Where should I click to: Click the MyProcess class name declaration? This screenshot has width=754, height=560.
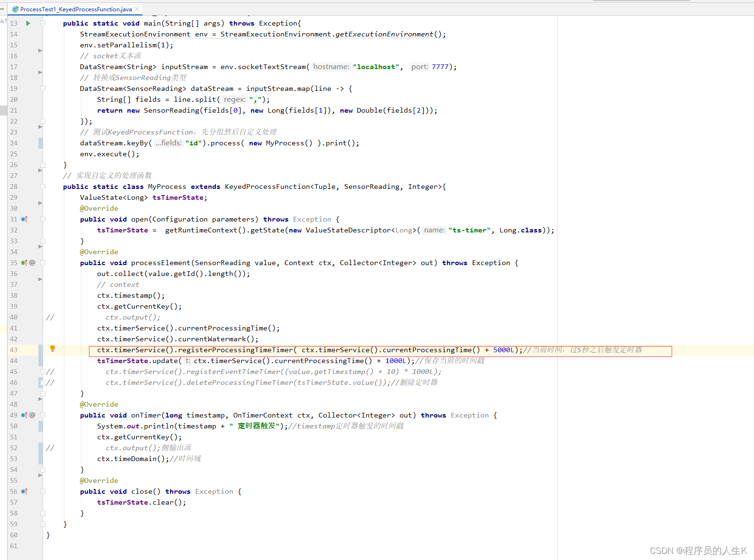[167, 187]
